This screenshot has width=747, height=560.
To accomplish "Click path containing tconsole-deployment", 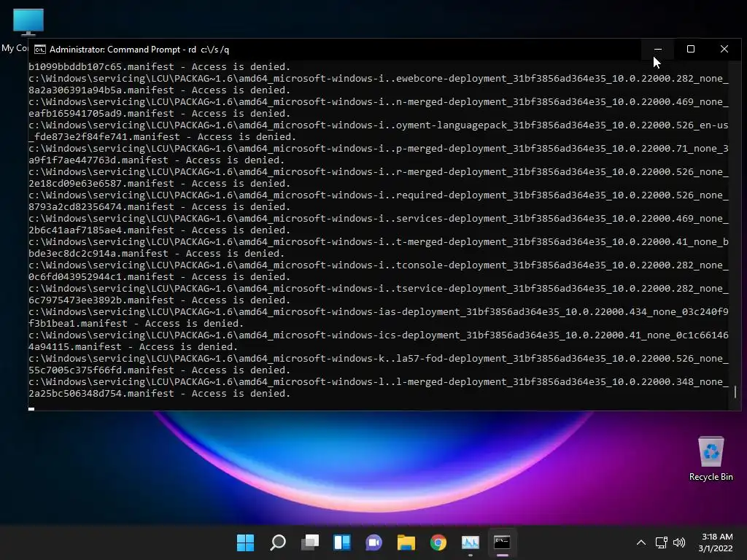I will pos(379,265).
